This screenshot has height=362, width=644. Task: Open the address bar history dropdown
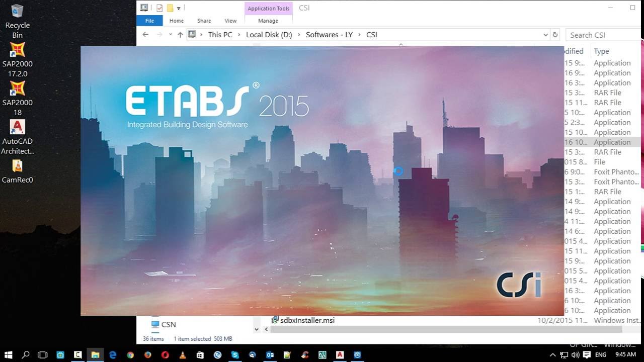(545, 35)
